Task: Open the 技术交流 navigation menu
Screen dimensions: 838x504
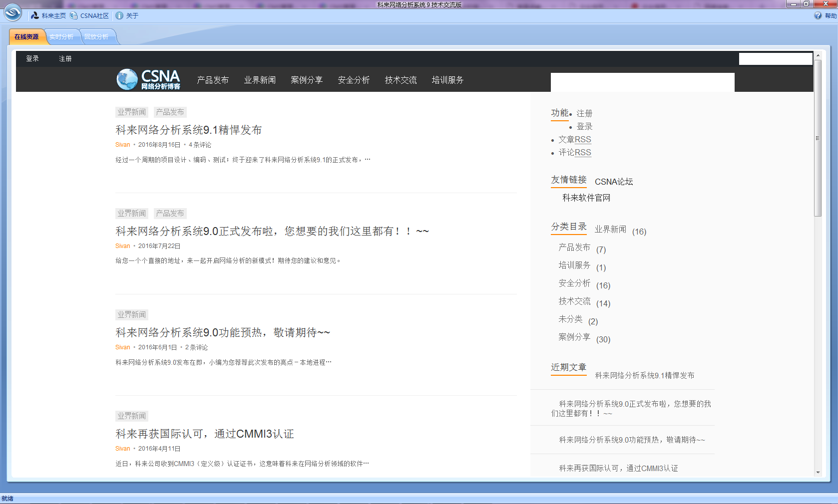Action: point(401,80)
